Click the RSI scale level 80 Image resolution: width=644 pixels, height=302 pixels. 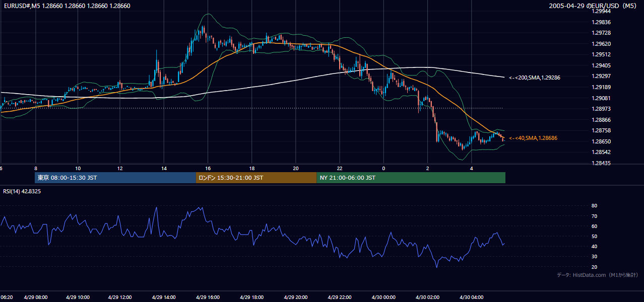tap(594, 206)
